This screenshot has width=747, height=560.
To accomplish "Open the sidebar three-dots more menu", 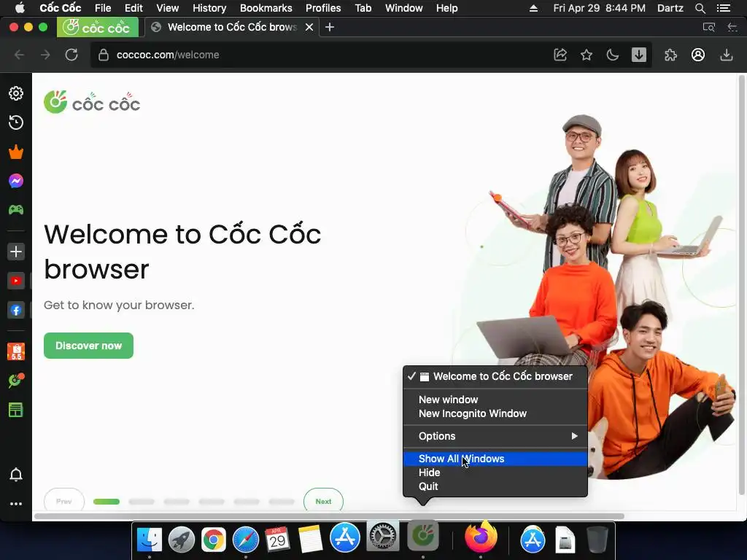I will (x=16, y=504).
